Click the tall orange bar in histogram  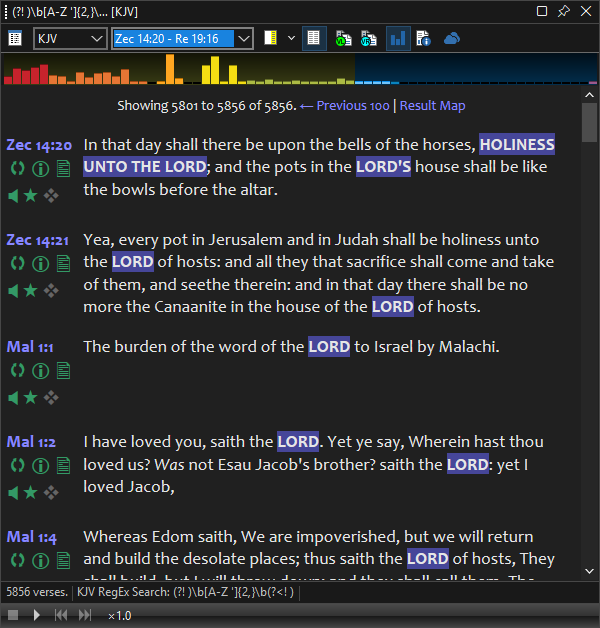pos(170,69)
